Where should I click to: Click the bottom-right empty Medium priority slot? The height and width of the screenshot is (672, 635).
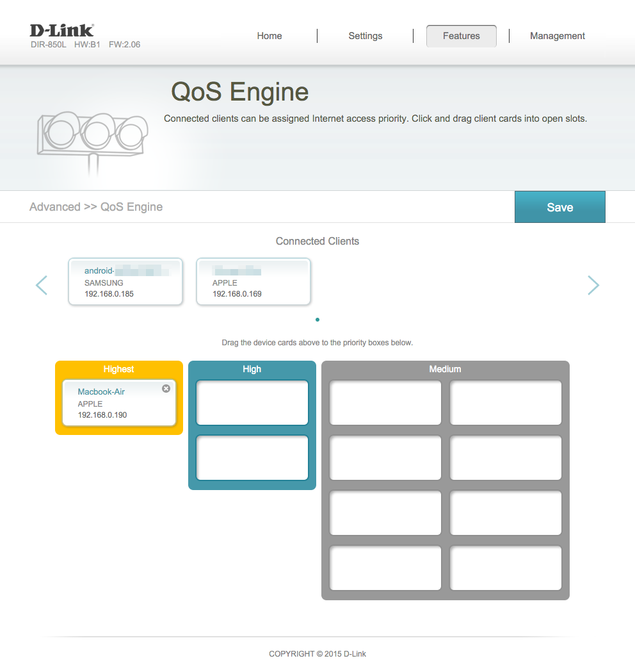coord(506,568)
